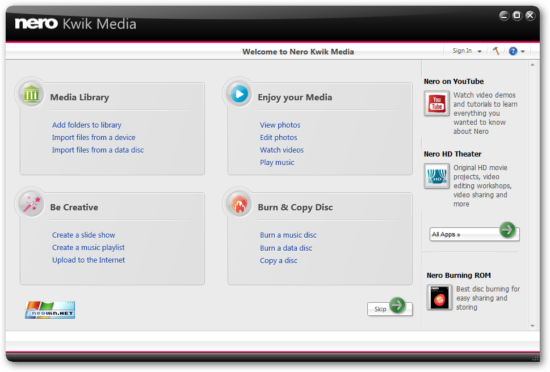Click the Enjoy your Media play icon
The height and width of the screenshot is (372, 550).
point(239,94)
